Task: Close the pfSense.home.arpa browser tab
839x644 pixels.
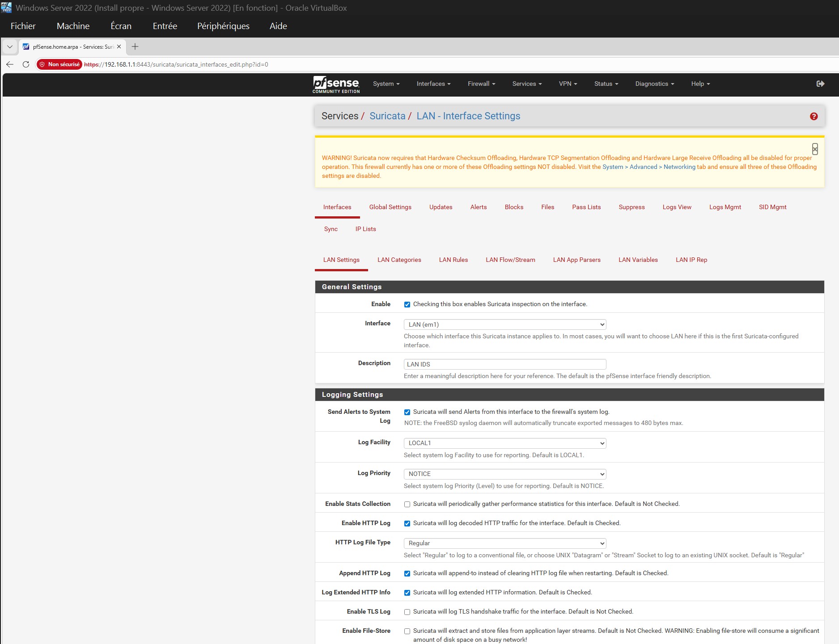Action: 119,46
